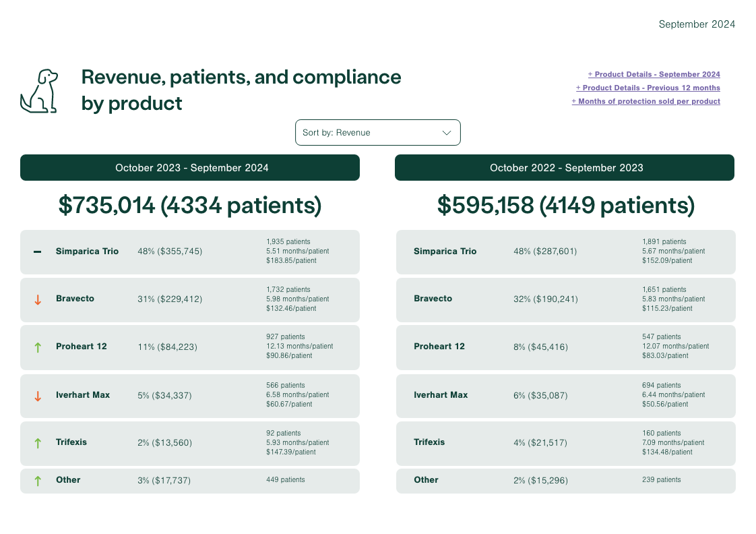Click the down arrow trend icon beside Bravecto
756x534 pixels.
pos(38,299)
